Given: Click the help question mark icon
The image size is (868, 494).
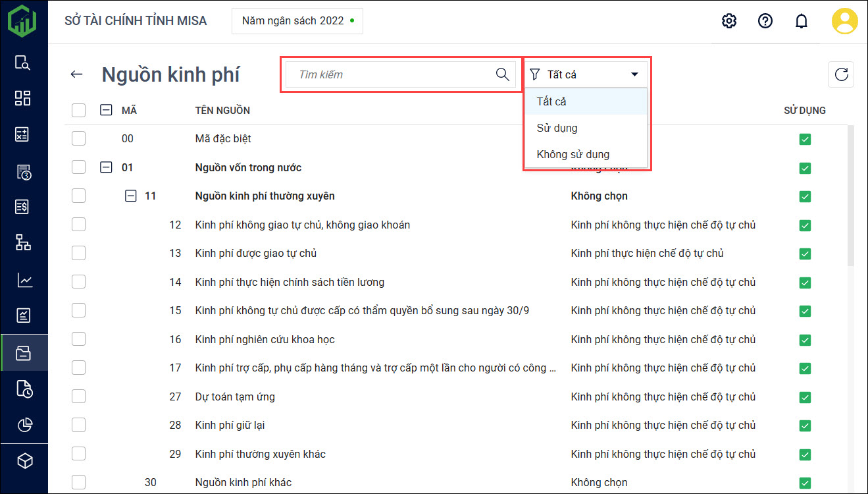Looking at the screenshot, I should click(765, 21).
